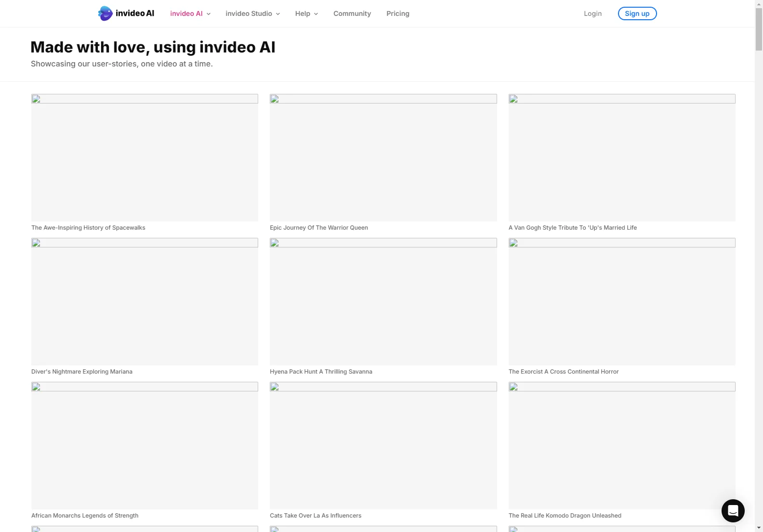763x532 pixels.
Task: Click the scrollbar up arrow
Action: coord(759,4)
